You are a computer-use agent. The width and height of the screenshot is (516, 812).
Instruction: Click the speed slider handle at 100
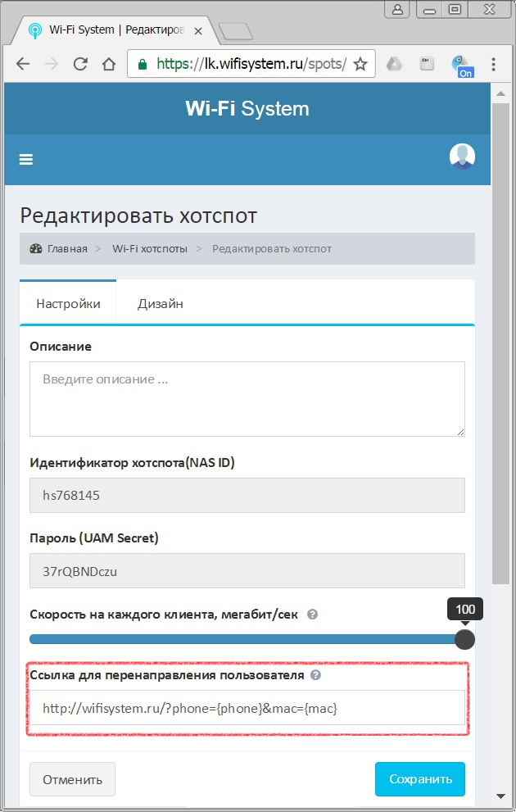tap(464, 640)
